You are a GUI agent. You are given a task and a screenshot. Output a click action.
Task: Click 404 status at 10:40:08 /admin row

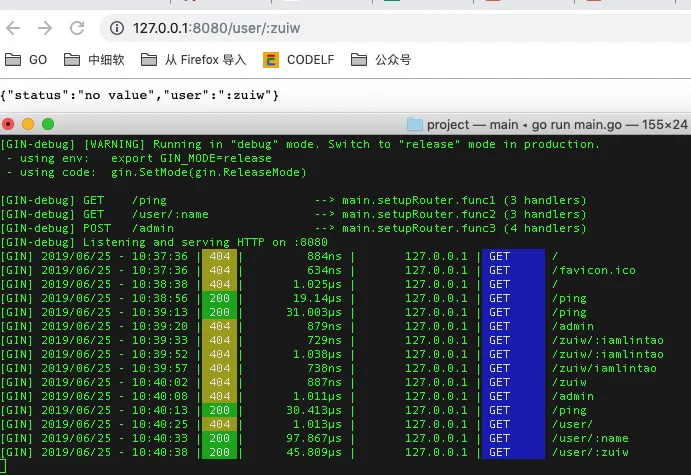(219, 397)
